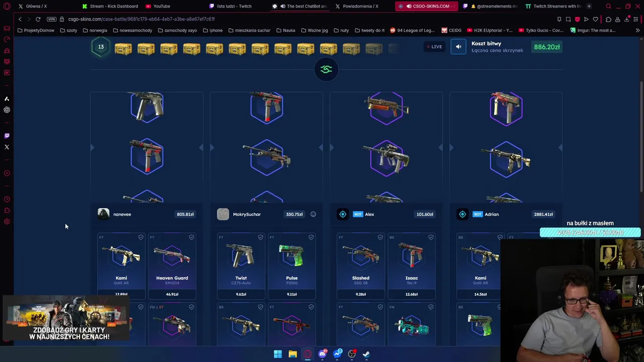Click the na bułki z masłem goal progress bar

[x=590, y=232]
